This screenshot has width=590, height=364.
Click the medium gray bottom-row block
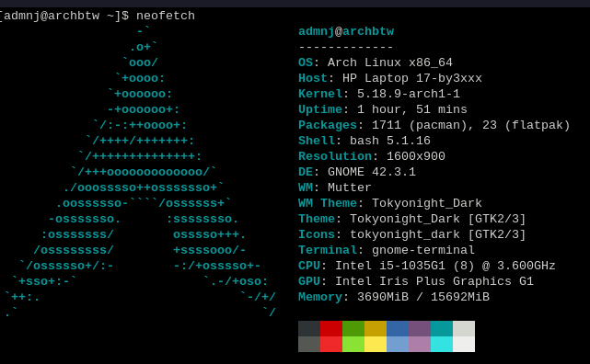309,344
